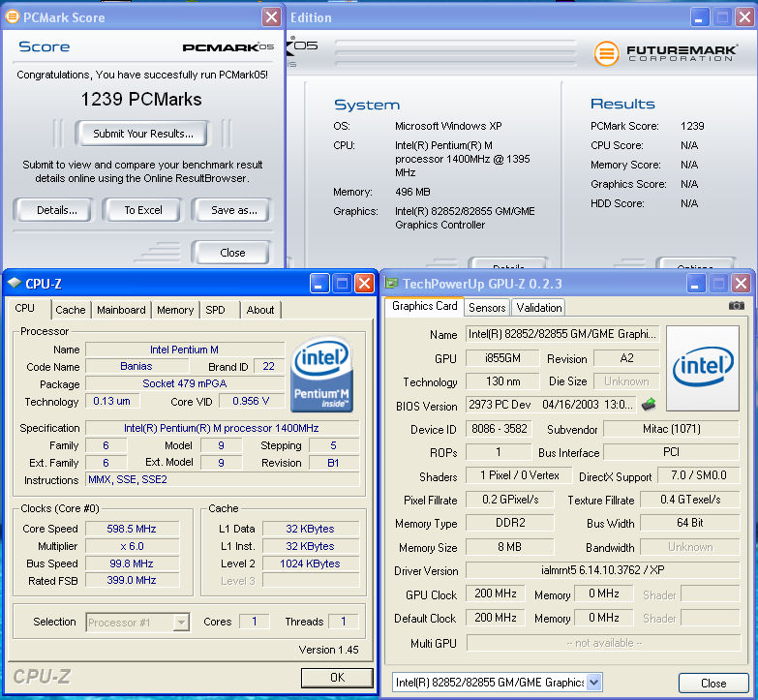Viewport: 758px width, 700px height.
Task: Close the PCMark Score dialog with X
Action: pyautogui.click(x=272, y=17)
